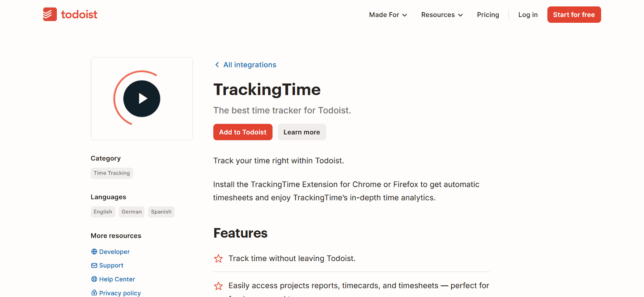This screenshot has height=297, width=644.
Task: Click the globe icon beside Developer
Action: click(x=93, y=251)
